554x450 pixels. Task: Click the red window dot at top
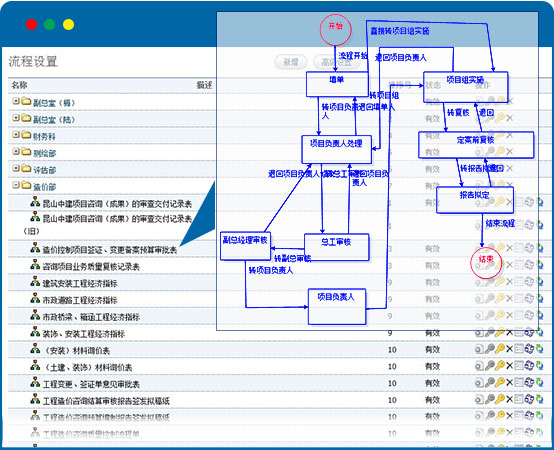tap(31, 25)
